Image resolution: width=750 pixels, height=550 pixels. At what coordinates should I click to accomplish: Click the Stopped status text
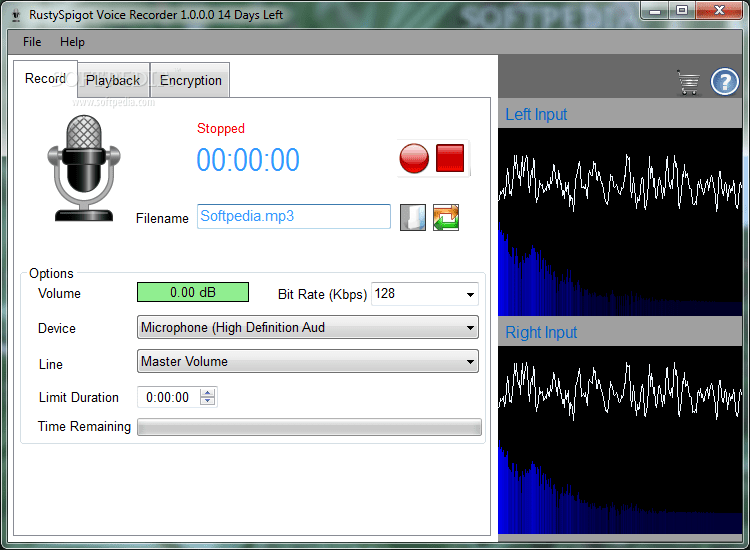(x=221, y=128)
